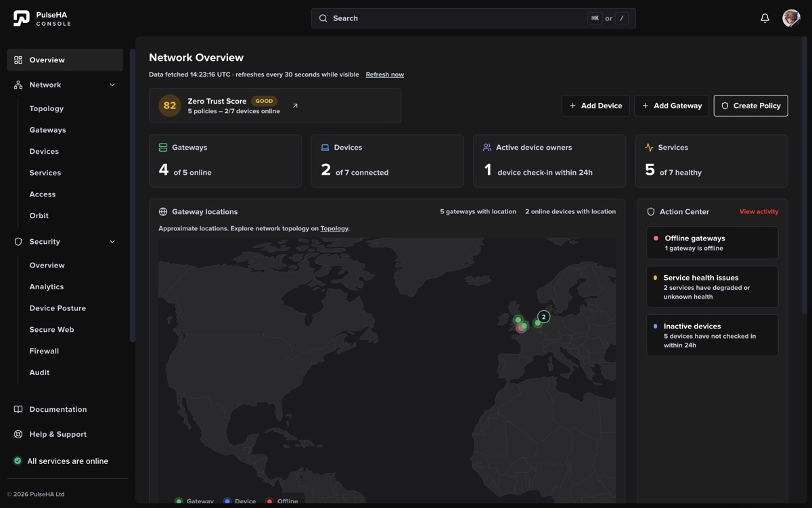
Task: Click the Help & Support lifebuoy icon
Action: tap(18, 434)
